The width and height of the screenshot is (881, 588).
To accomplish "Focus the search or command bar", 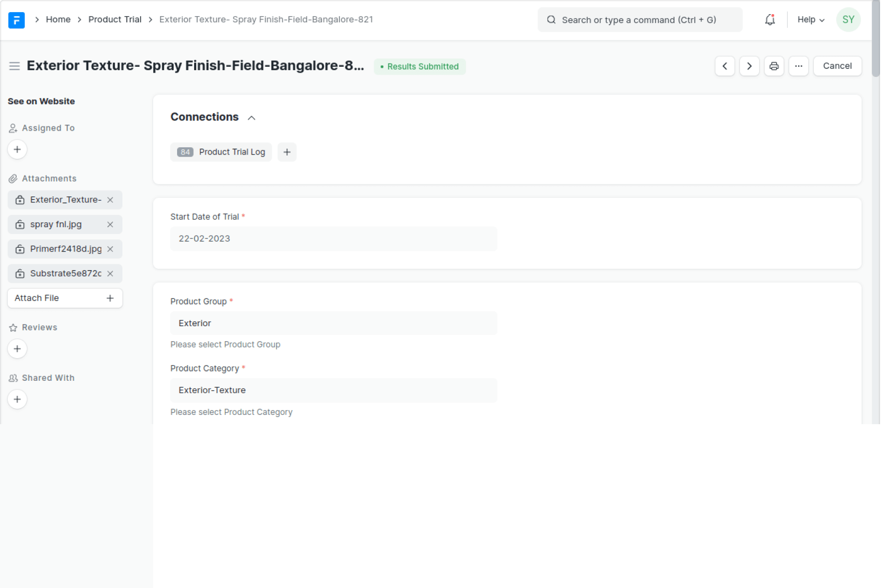I will click(640, 20).
